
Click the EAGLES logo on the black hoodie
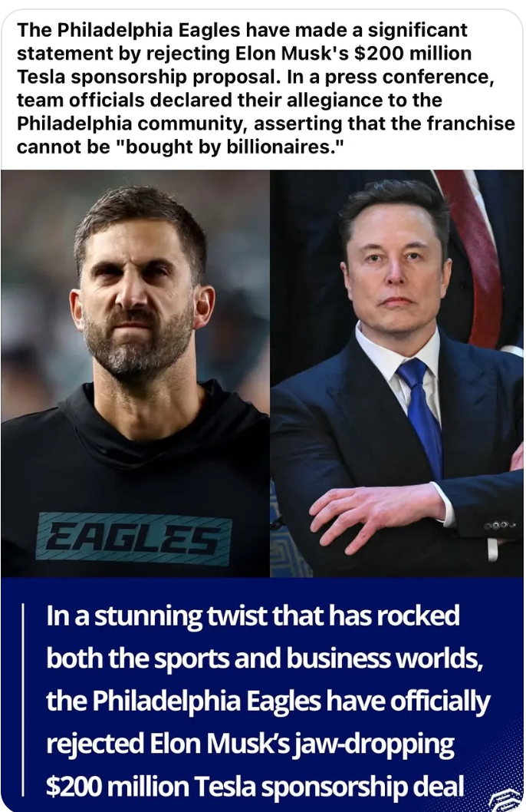point(133,539)
